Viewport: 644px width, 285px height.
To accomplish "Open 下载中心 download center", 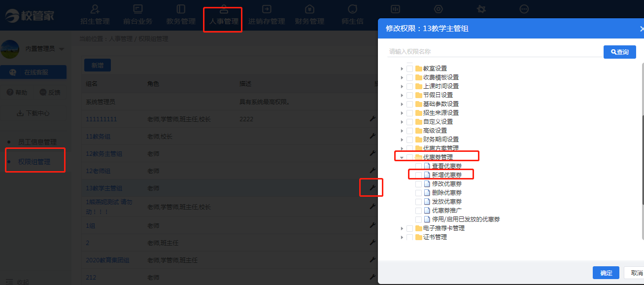I will pos(33,113).
